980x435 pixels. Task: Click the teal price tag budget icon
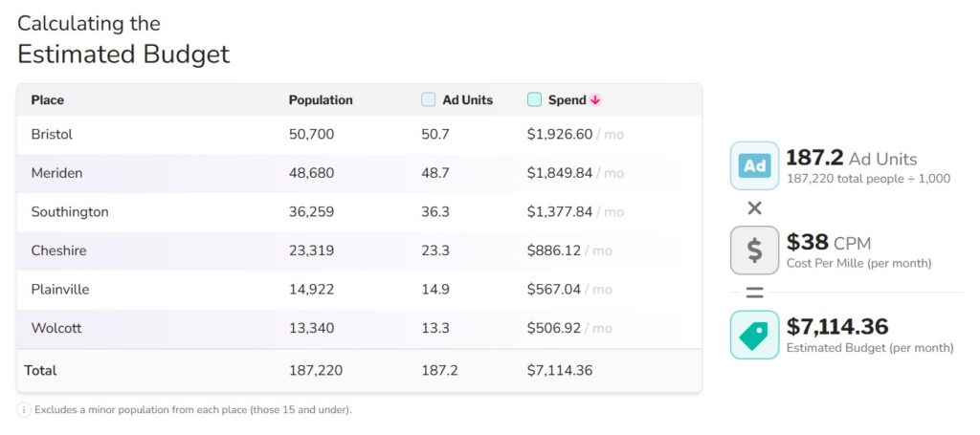tap(754, 335)
